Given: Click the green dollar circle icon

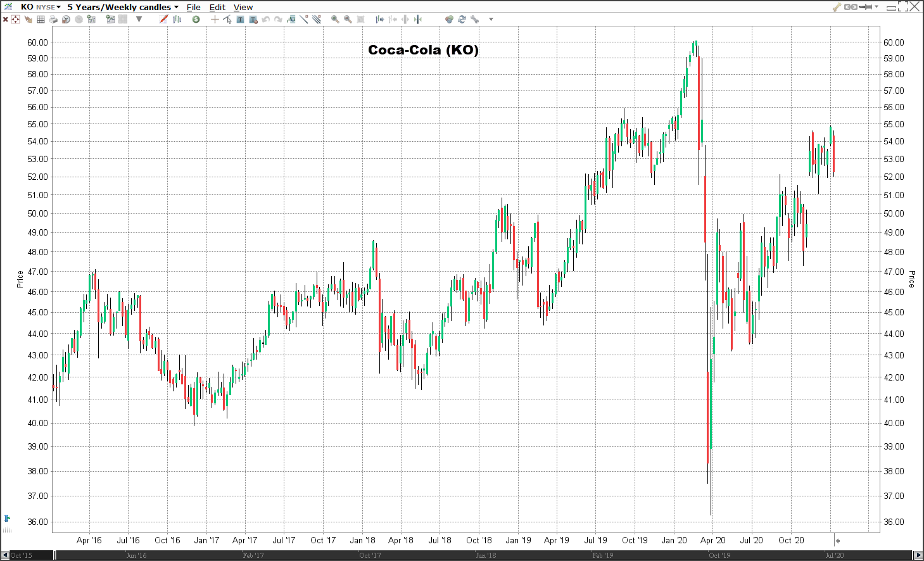Looking at the screenshot, I should pyautogui.click(x=196, y=19).
